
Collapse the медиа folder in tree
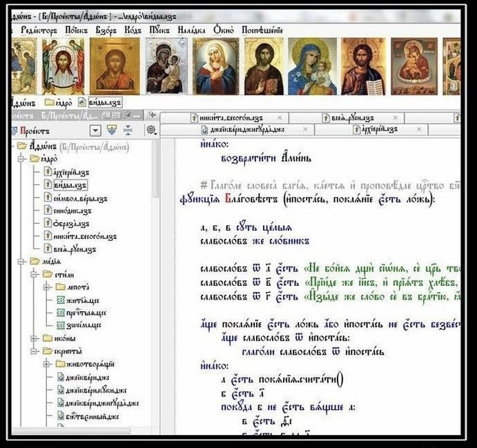pyautogui.click(x=21, y=262)
